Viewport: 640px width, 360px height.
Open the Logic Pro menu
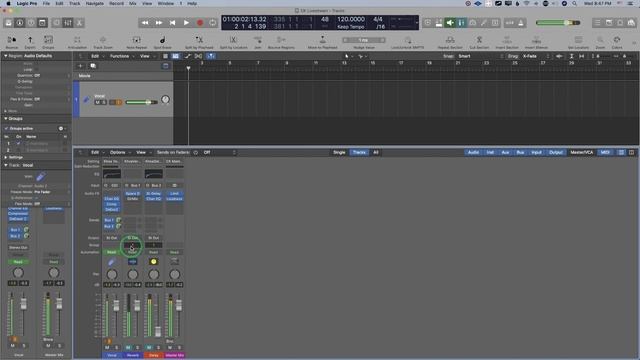coord(27,3)
